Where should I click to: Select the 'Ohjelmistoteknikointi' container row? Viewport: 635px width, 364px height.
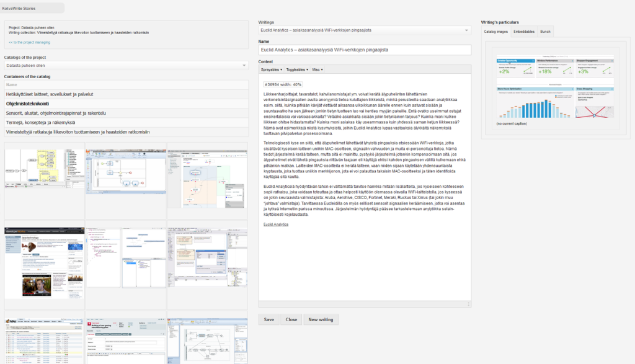coord(126,104)
